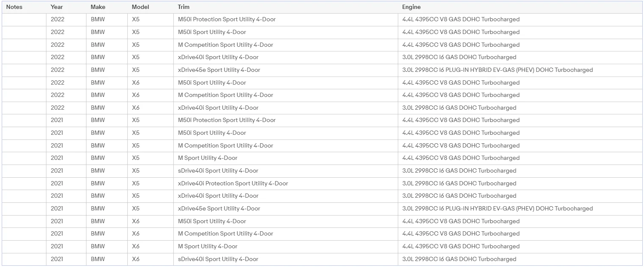Click the Notes column header
The height and width of the screenshot is (267, 644).
[24, 7]
